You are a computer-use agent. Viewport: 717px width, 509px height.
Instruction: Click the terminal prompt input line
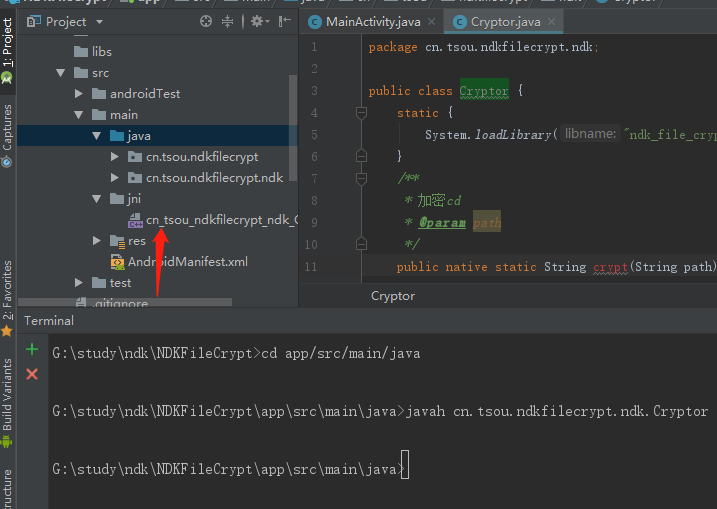[230, 469]
